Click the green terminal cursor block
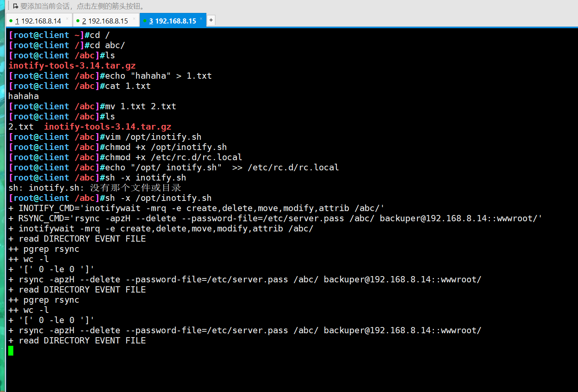The height and width of the screenshot is (392, 578). click(11, 350)
